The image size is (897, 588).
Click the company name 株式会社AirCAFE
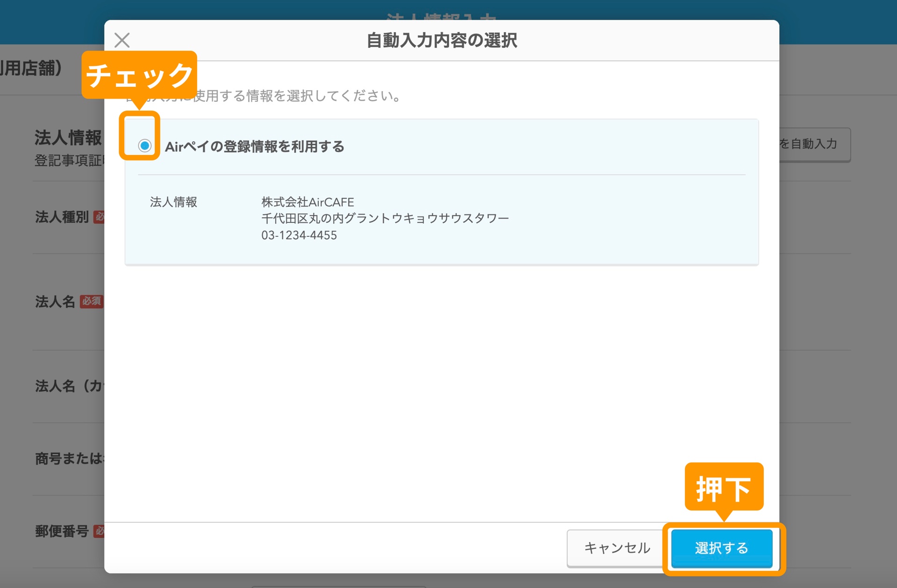click(x=307, y=202)
